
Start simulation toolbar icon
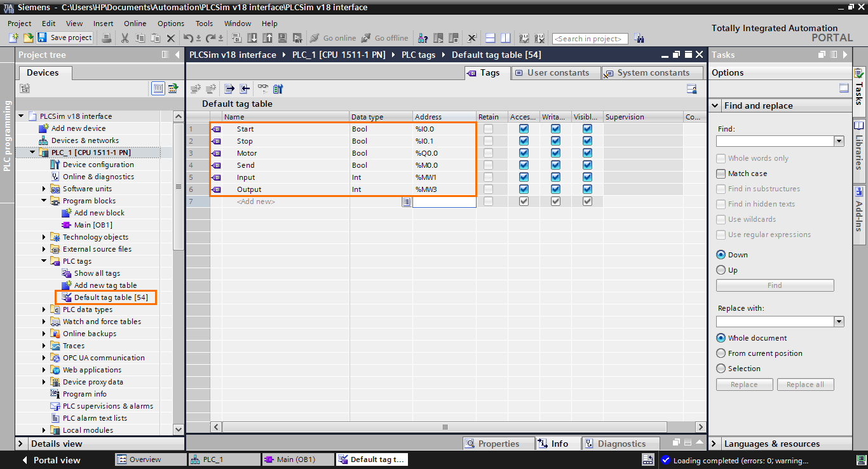(283, 38)
